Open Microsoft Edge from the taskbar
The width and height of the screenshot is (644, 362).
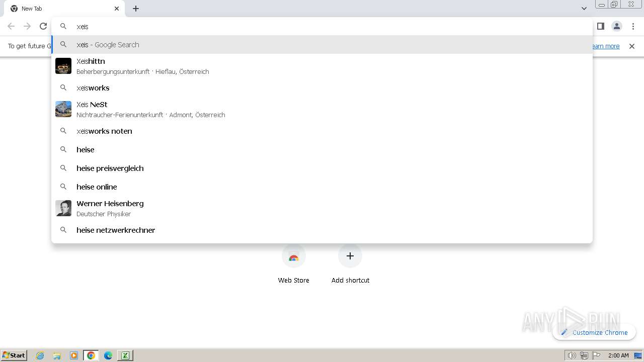click(108, 355)
